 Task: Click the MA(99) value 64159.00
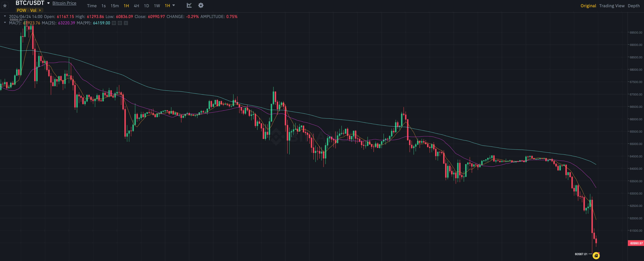pyautogui.click(x=101, y=23)
